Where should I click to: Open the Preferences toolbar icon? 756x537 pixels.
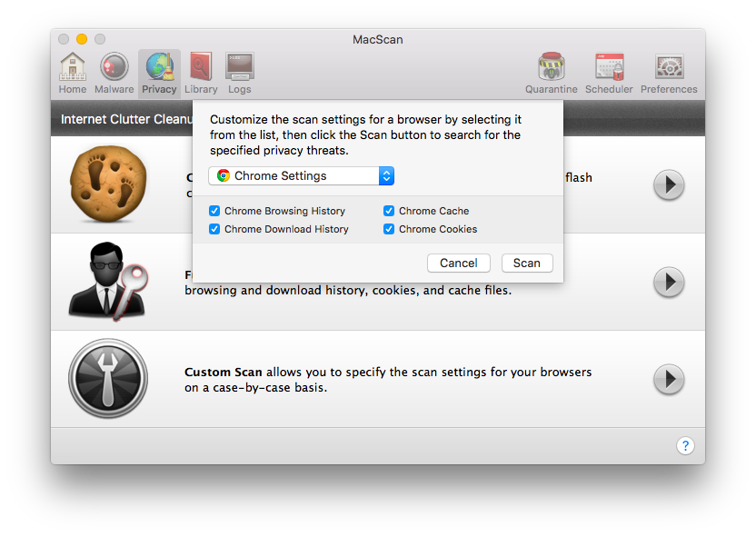click(x=669, y=74)
